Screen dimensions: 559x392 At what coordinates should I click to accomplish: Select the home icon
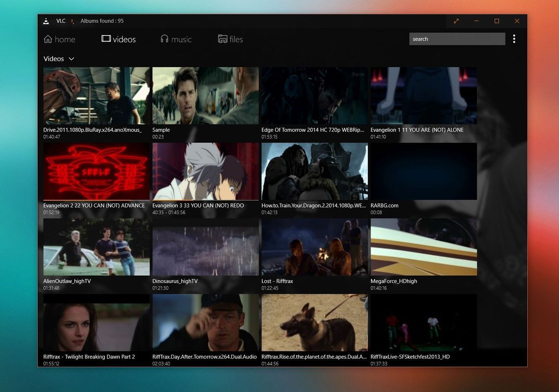[x=48, y=39]
